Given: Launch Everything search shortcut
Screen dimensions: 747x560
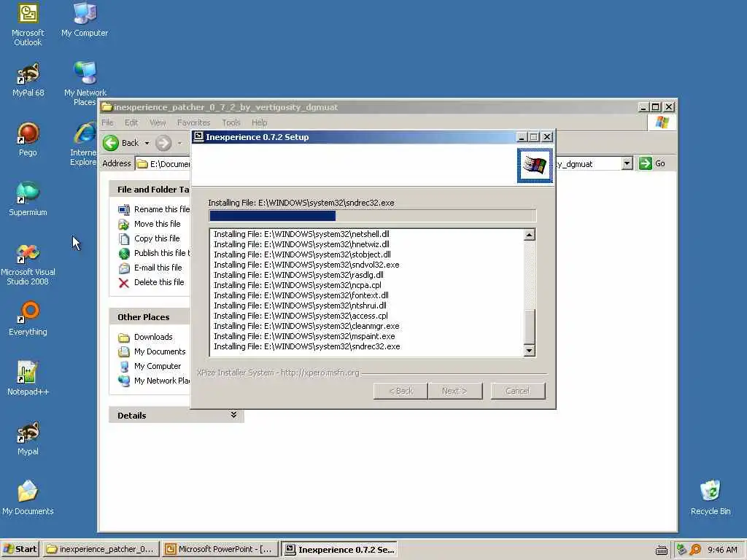Looking at the screenshot, I should (x=28, y=318).
